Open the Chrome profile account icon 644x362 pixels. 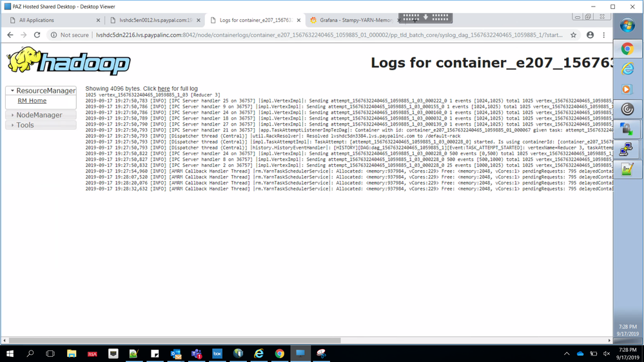pyautogui.click(x=590, y=35)
